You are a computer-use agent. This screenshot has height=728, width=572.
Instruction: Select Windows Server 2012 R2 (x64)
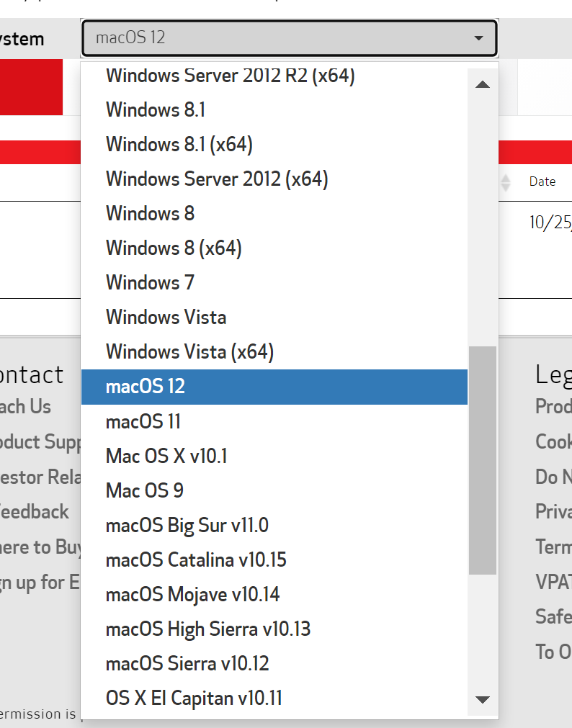coord(230,75)
